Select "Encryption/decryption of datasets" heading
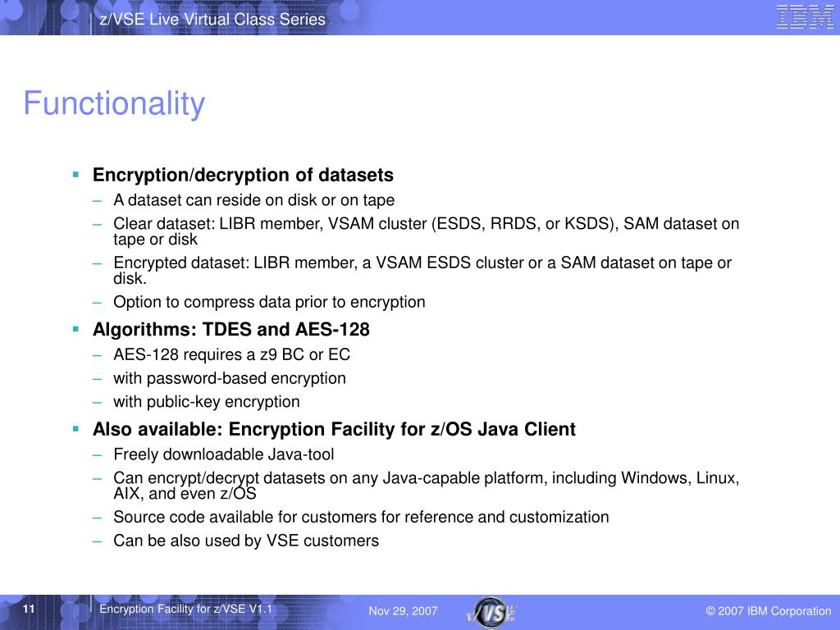Image resolution: width=840 pixels, height=630 pixels. click(243, 175)
